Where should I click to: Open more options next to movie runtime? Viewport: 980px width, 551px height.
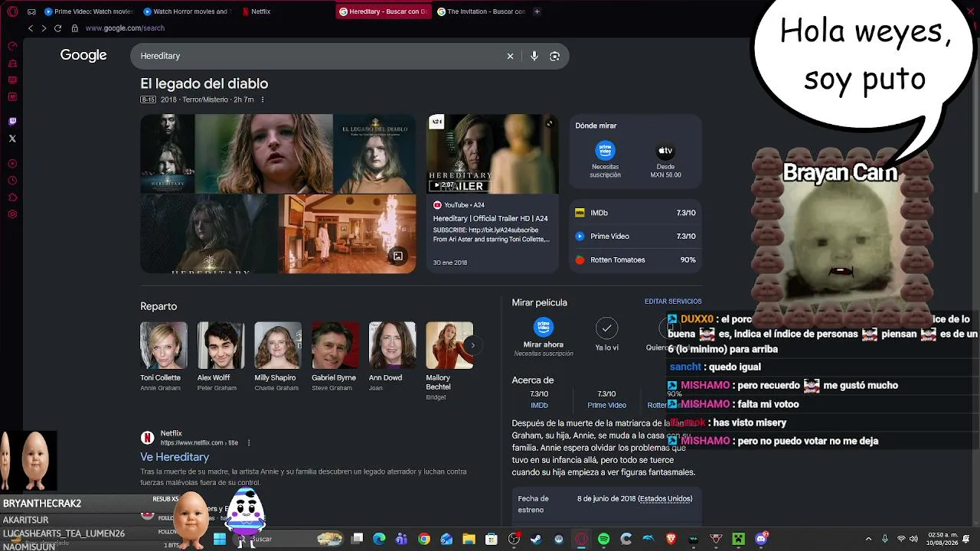pyautogui.click(x=263, y=99)
